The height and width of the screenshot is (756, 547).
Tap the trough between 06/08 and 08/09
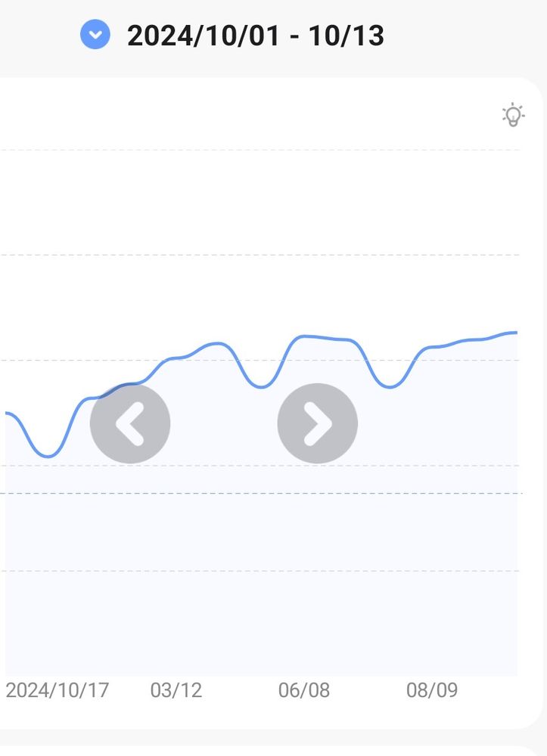point(390,386)
